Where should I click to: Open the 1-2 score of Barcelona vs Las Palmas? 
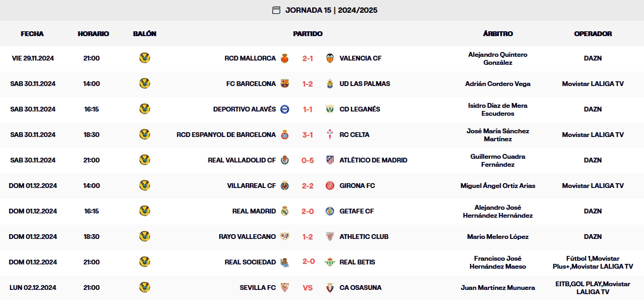pyautogui.click(x=307, y=84)
